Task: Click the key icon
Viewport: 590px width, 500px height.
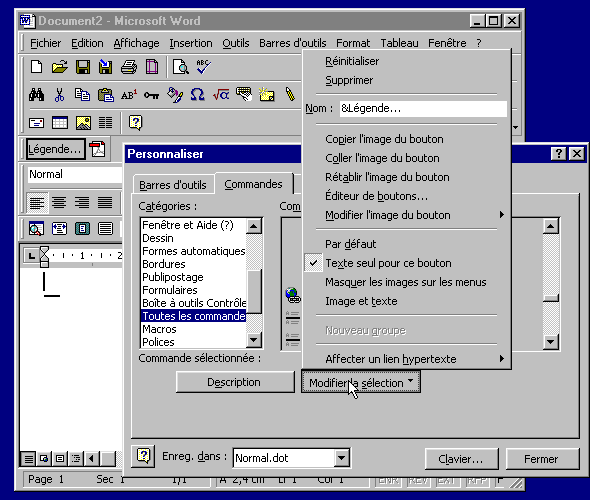Action: tap(151, 95)
